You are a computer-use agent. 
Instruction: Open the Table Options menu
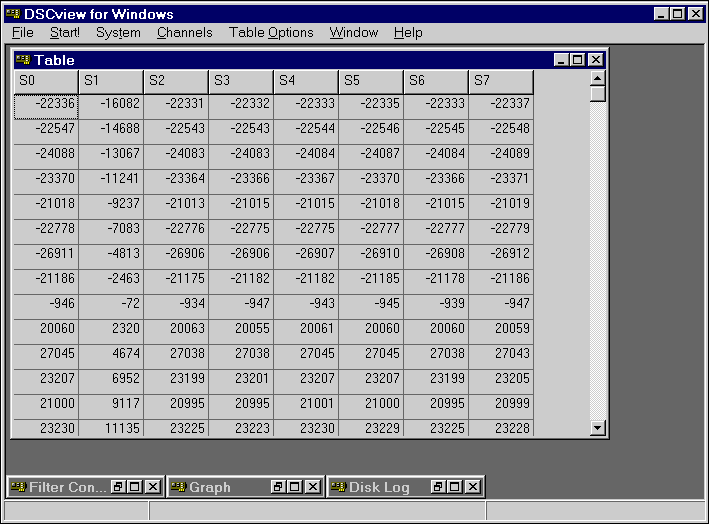coord(271,33)
